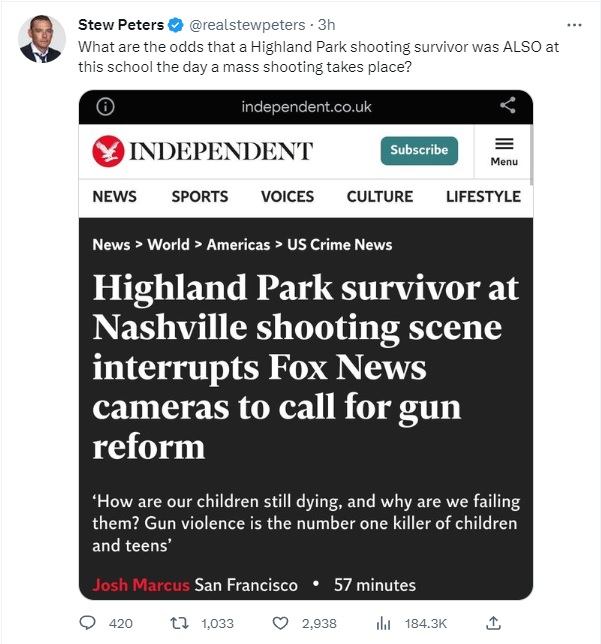Open Stew Peters profile avatar
601x644 pixels.
(41, 39)
